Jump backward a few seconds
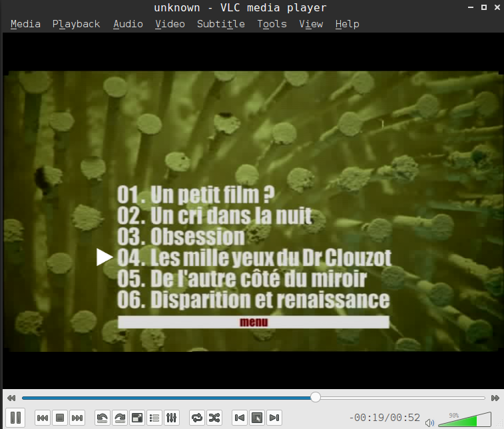This screenshot has width=504, height=429. coord(103,418)
